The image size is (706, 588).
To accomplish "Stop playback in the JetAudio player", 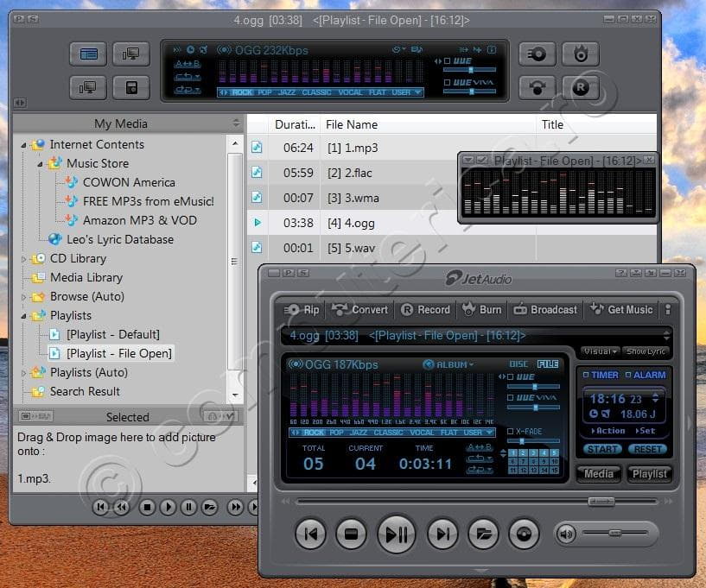I will [351, 534].
